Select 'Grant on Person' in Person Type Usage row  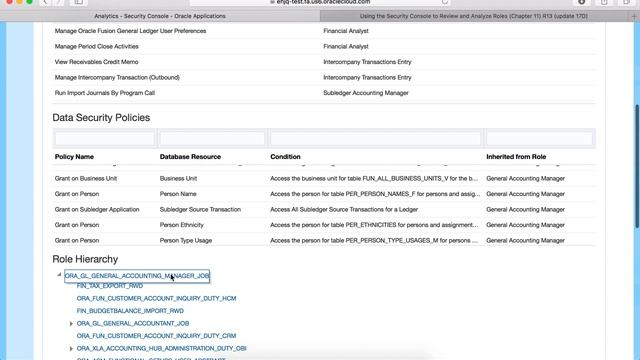coord(77,241)
